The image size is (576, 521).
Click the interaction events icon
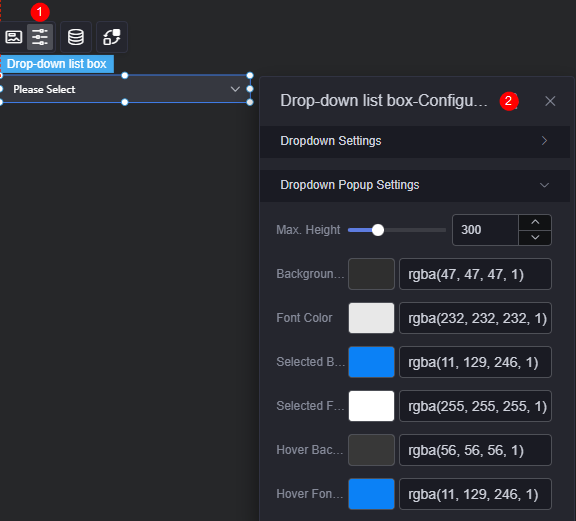click(x=112, y=37)
